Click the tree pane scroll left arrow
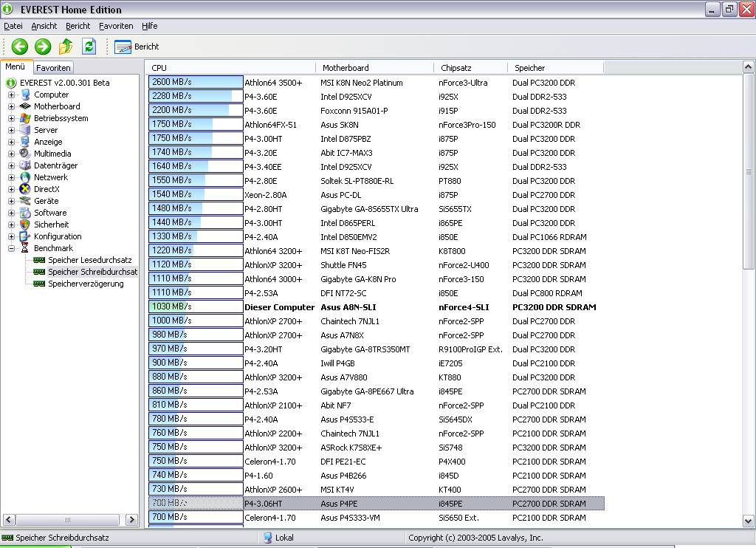Screen dimensions: 756x548 (9, 519)
